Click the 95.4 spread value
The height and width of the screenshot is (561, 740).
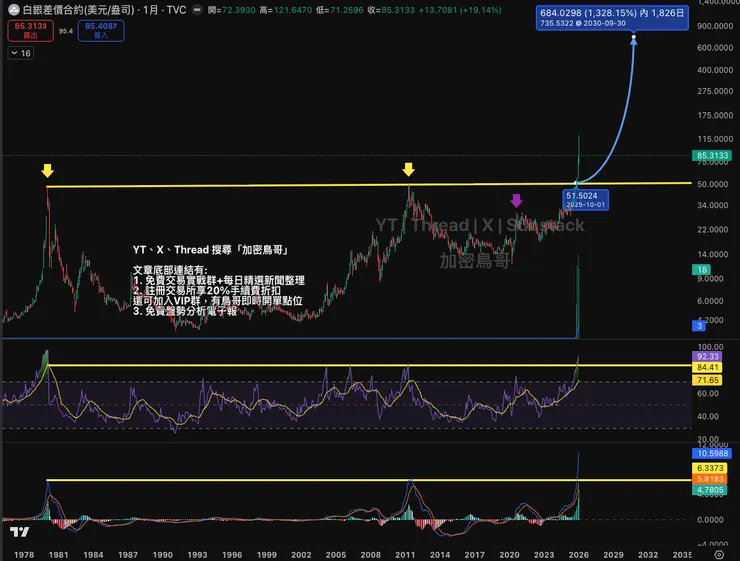pyautogui.click(x=66, y=31)
